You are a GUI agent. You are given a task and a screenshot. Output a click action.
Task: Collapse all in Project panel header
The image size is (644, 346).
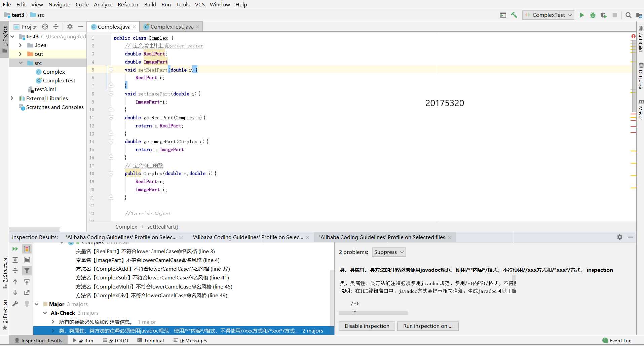point(56,27)
